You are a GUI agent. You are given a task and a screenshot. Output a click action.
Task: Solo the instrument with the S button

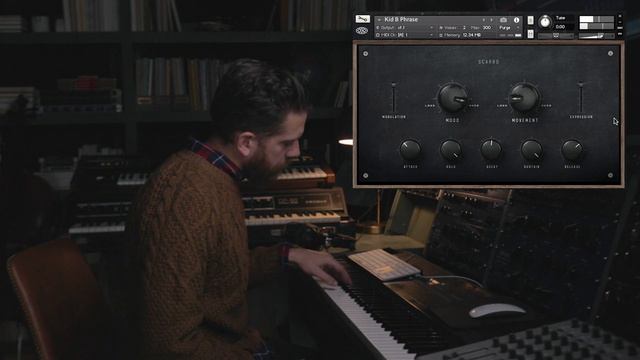(530, 20)
